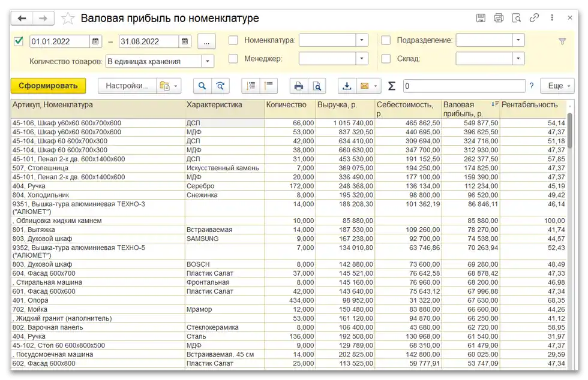
Task: Get a report link via the chain icon
Action: click(534, 17)
